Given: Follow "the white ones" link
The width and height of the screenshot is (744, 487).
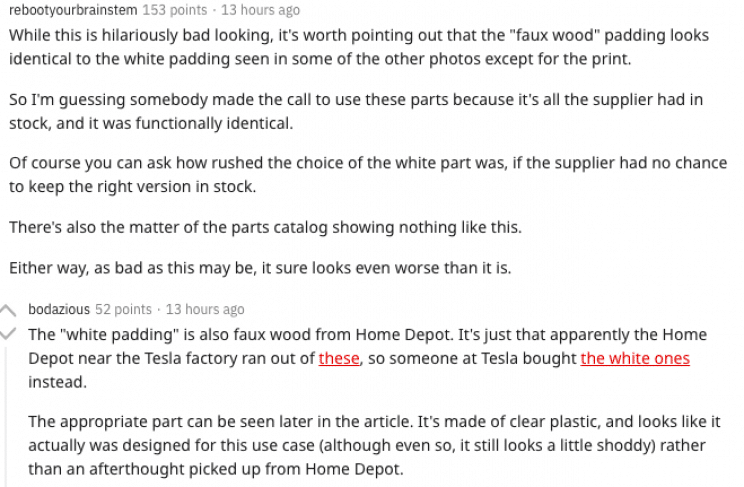Looking at the screenshot, I should click(635, 358).
